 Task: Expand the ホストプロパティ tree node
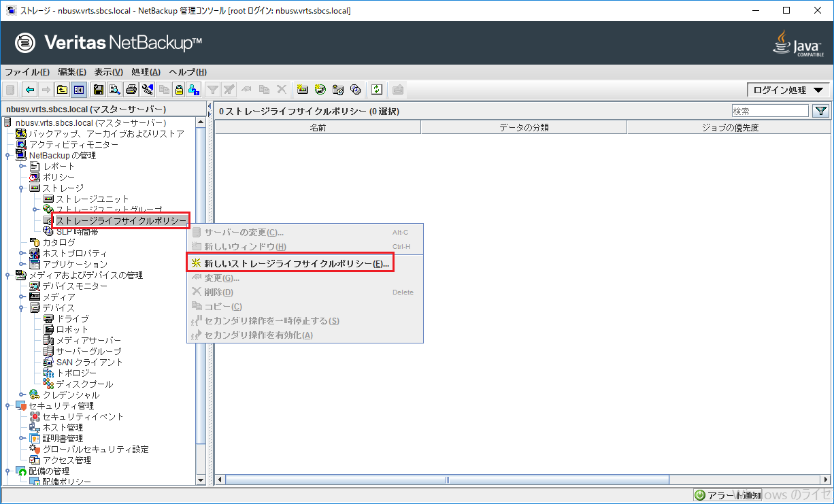pos(22,254)
